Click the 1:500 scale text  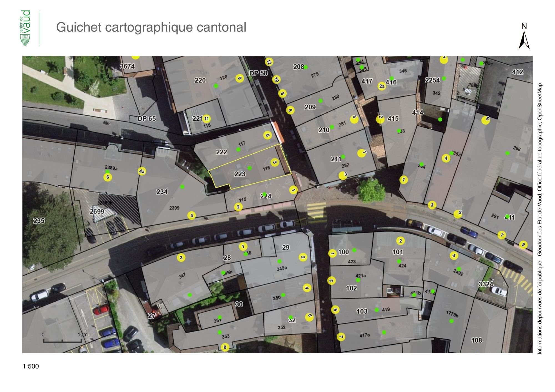[31, 366]
